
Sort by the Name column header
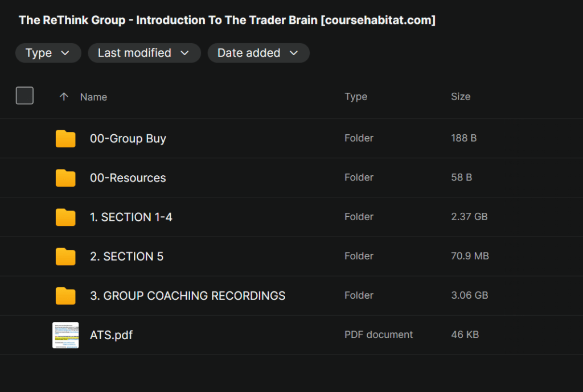tap(94, 97)
